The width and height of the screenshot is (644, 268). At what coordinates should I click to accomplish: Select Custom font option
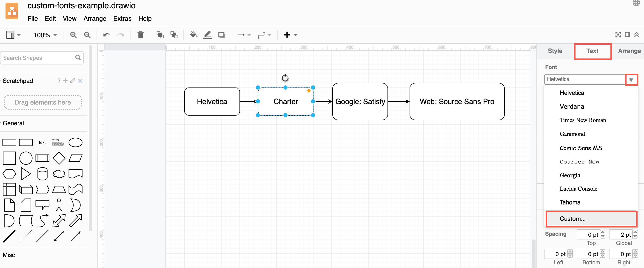572,218
